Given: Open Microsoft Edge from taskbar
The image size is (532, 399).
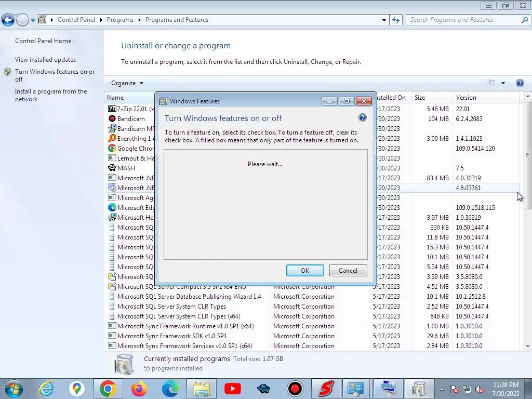Looking at the screenshot, I should (170, 389).
